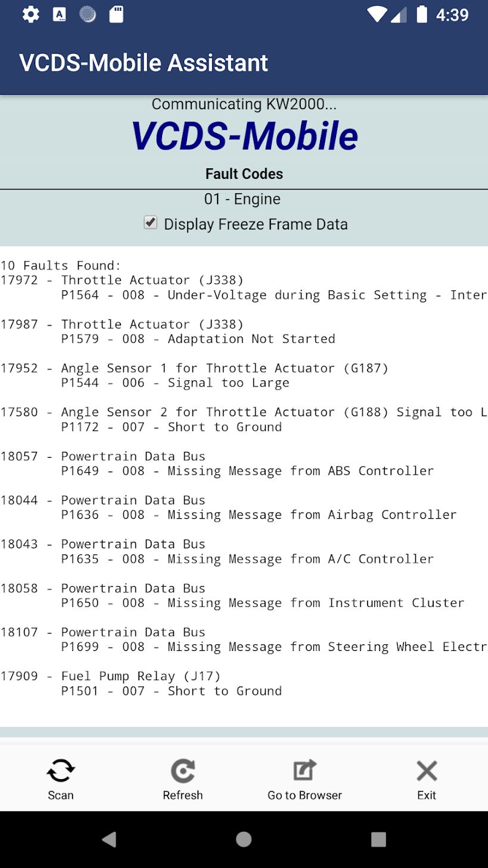Image resolution: width=488 pixels, height=868 pixels.
Task: Tap the VCDS-Mobile title heading
Action: click(244, 135)
